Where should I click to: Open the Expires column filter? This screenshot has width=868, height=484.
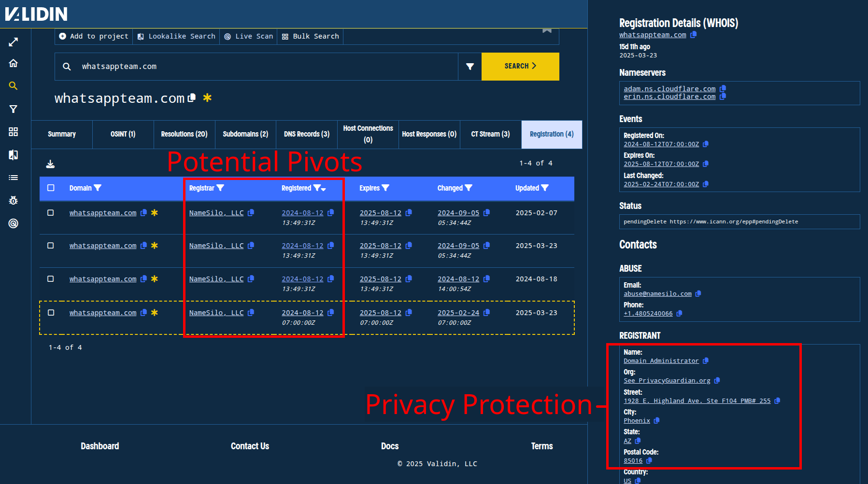point(385,188)
